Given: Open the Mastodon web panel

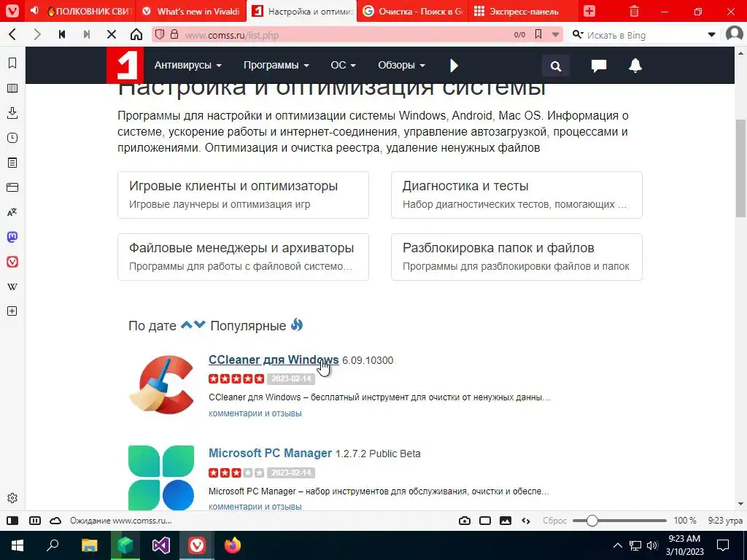Looking at the screenshot, I should pos(12,237).
